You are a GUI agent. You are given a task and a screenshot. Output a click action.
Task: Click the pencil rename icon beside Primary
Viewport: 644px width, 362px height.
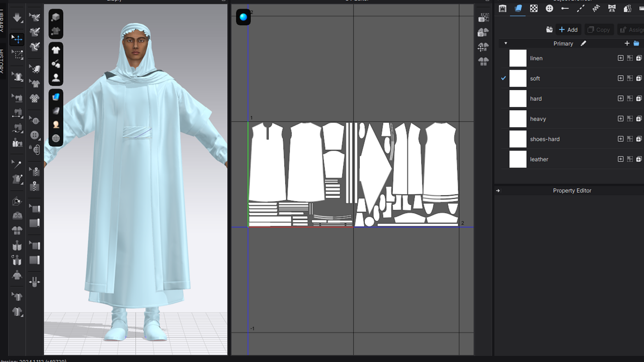(x=583, y=43)
